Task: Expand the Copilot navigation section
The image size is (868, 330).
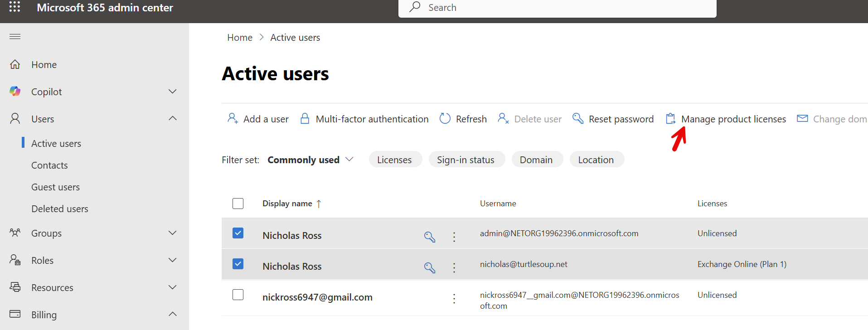Action: (x=172, y=92)
